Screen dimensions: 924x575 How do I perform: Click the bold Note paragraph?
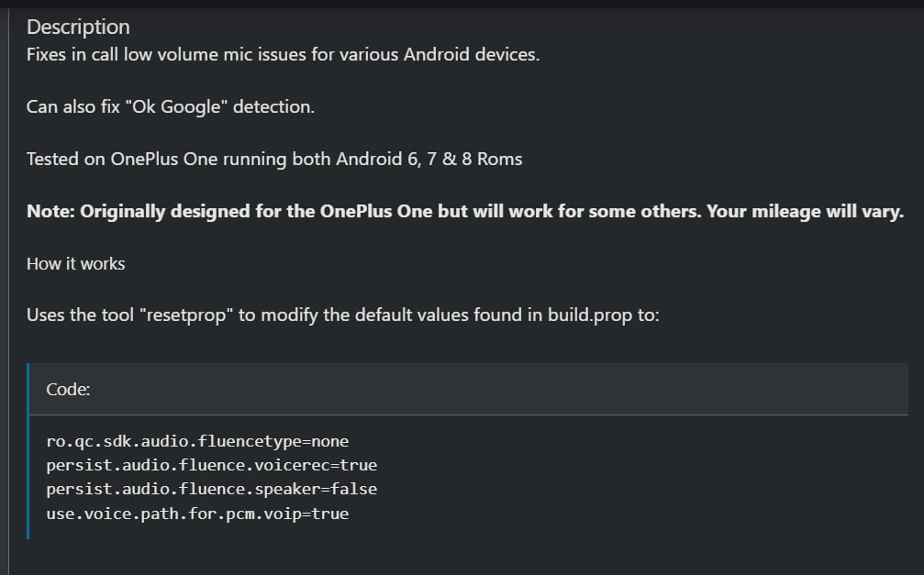[x=465, y=212]
